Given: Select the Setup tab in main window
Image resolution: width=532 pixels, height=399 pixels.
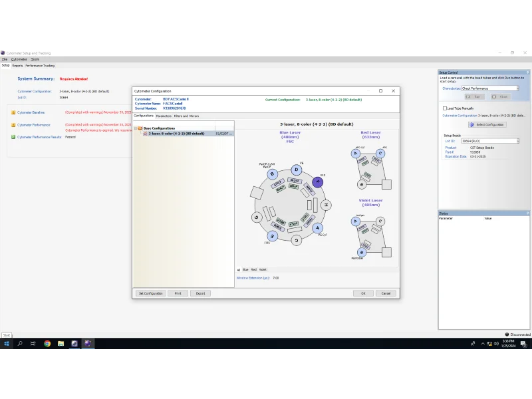Looking at the screenshot, I should coord(5,65).
